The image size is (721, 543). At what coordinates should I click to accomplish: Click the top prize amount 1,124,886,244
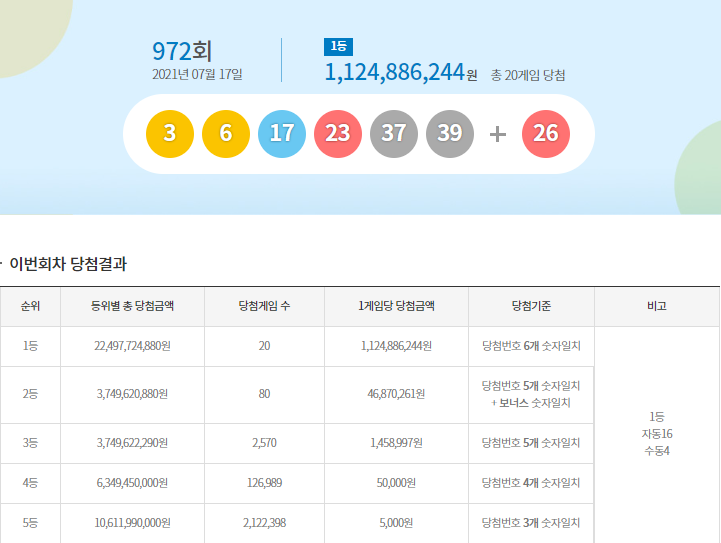pos(395,72)
